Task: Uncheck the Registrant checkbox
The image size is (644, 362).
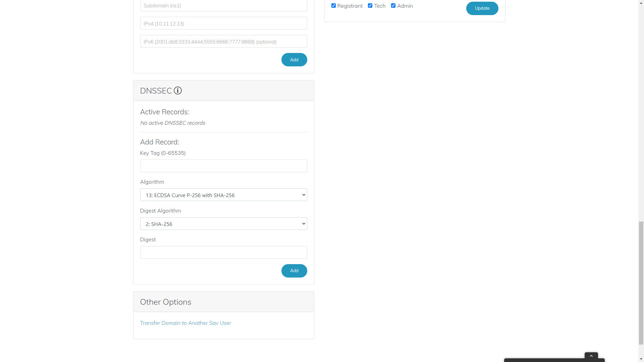Action: tap(334, 5)
